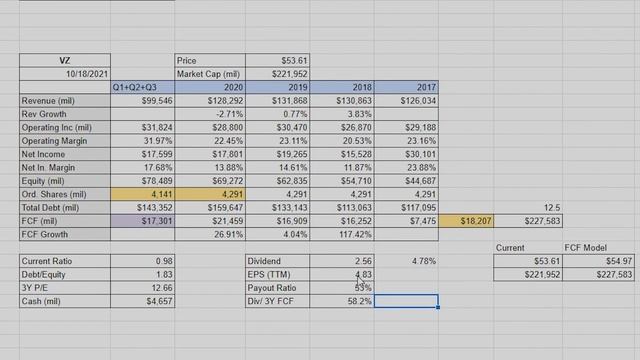
Task: Click the Current column label
Action: [x=528, y=248]
